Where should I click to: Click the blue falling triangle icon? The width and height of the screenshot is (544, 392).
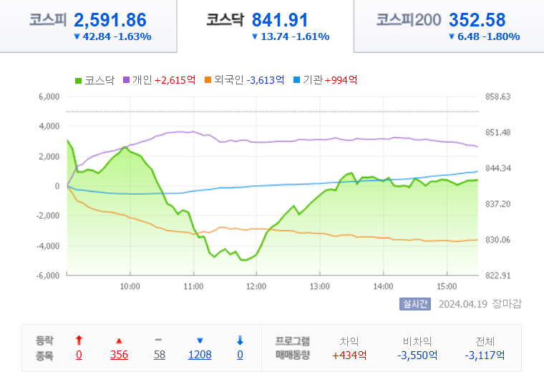click(200, 340)
